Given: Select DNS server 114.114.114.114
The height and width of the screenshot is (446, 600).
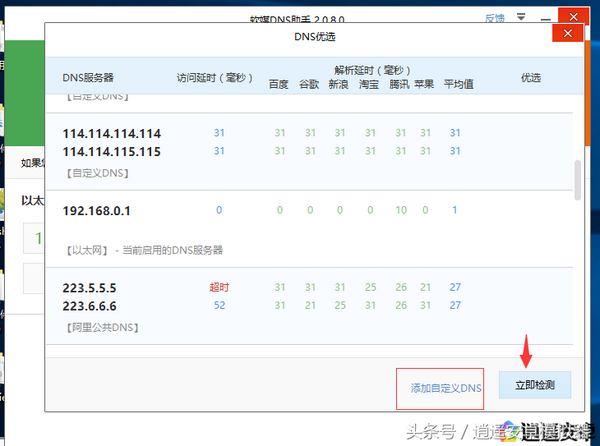Looking at the screenshot, I should 112,133.
